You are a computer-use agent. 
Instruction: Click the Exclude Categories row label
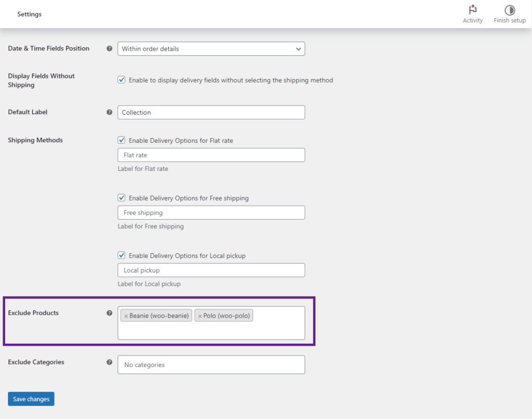click(36, 362)
